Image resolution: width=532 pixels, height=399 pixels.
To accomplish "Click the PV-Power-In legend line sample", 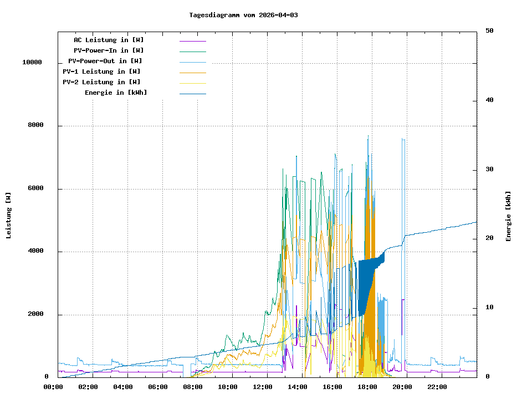I will (x=192, y=52).
